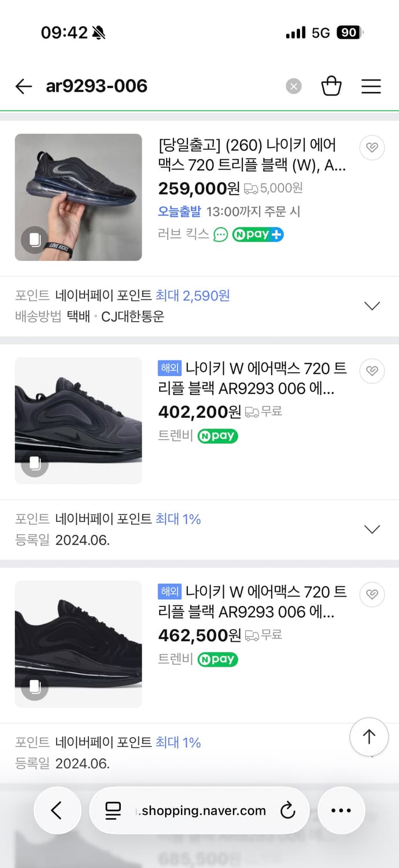Open the hamburger menu

pyautogui.click(x=371, y=86)
